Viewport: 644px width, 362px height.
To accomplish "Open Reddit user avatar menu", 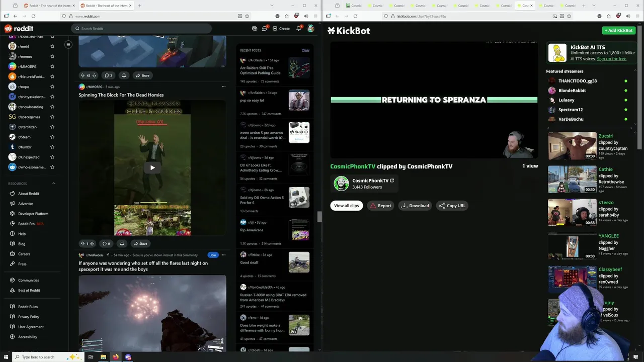I will 311,29.
